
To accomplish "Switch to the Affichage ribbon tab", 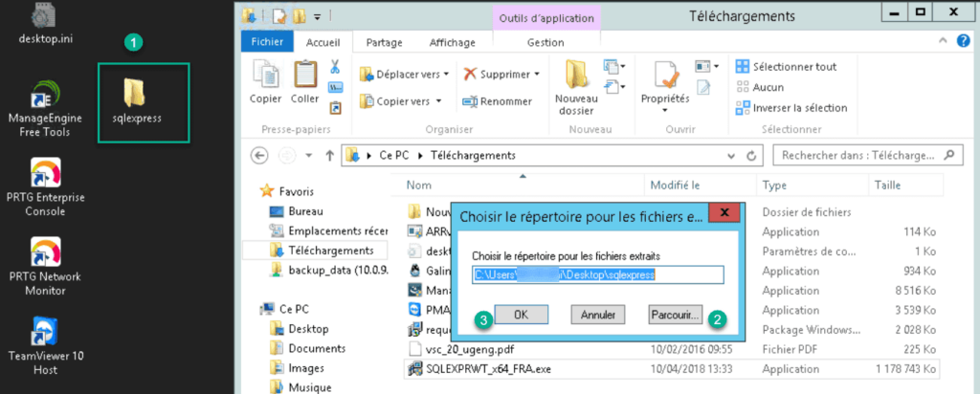I will pos(453,42).
